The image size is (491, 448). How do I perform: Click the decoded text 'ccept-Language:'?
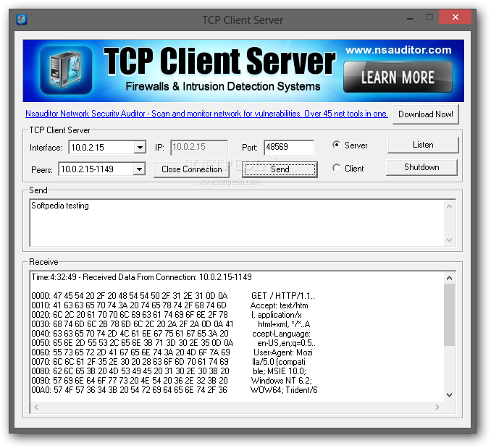coord(281,334)
